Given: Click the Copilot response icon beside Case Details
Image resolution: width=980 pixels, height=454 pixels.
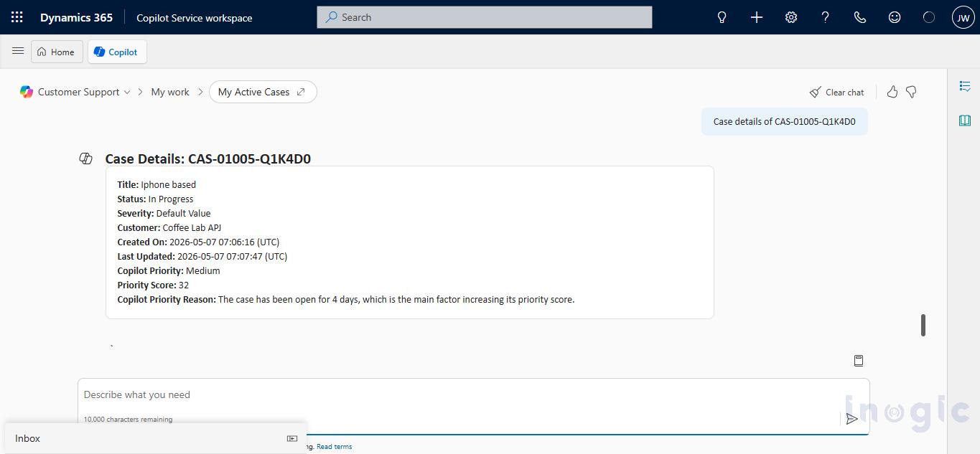Looking at the screenshot, I should 85,159.
